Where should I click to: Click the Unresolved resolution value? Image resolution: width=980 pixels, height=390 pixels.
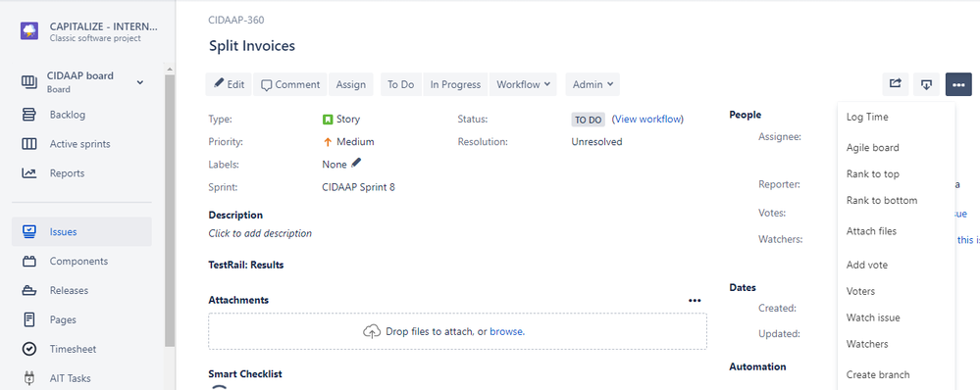[x=596, y=142]
